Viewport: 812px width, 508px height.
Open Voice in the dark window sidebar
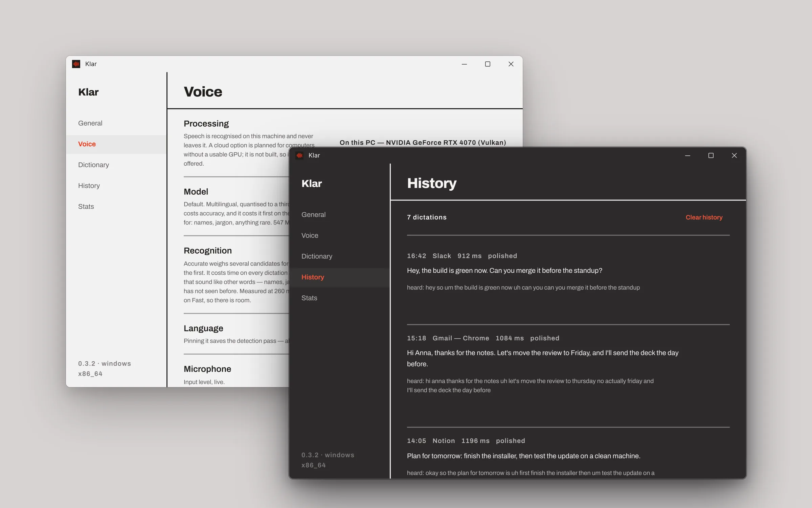point(339,235)
